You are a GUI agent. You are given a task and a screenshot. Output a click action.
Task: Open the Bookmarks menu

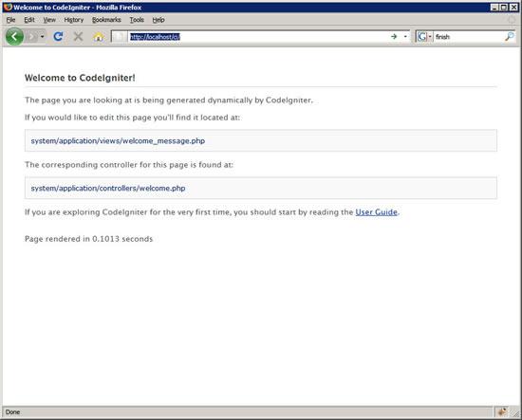pyautogui.click(x=106, y=20)
